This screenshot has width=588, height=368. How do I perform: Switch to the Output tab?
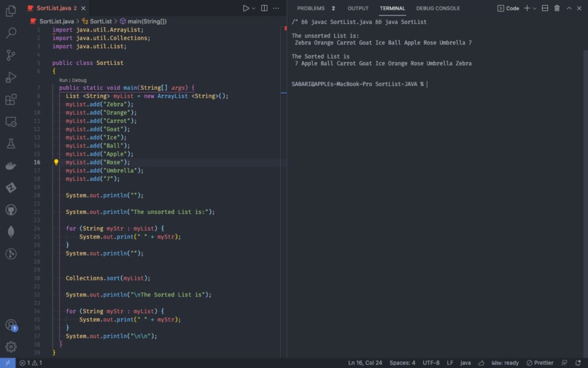click(x=357, y=8)
